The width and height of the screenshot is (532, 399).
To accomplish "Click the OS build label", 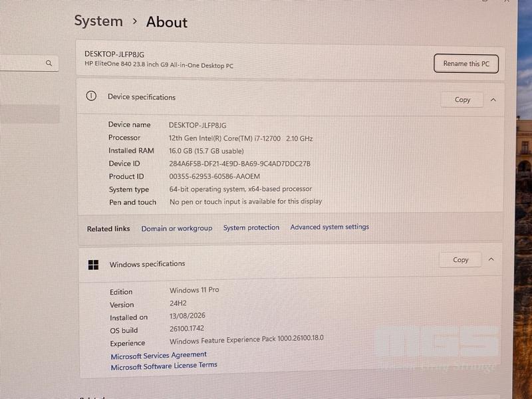I will (124, 331).
